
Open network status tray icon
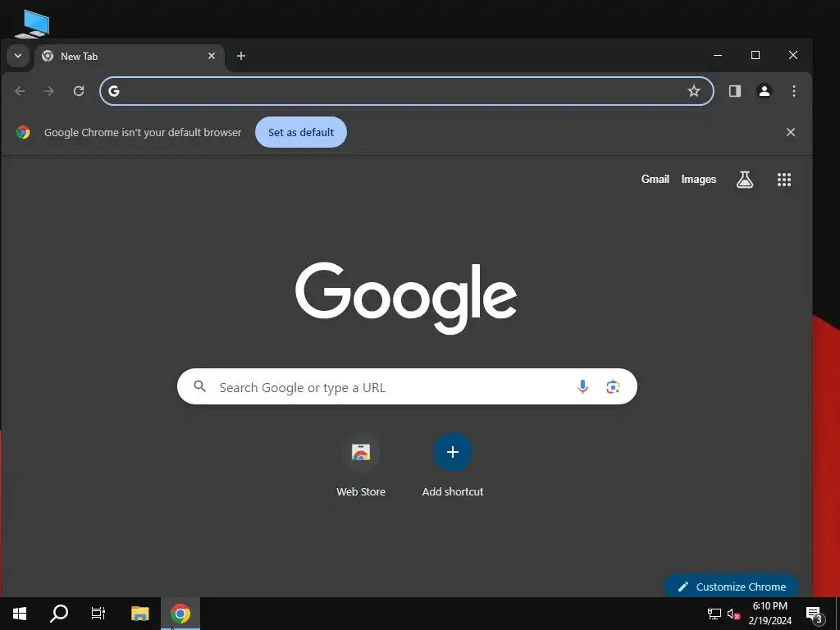tap(714, 614)
